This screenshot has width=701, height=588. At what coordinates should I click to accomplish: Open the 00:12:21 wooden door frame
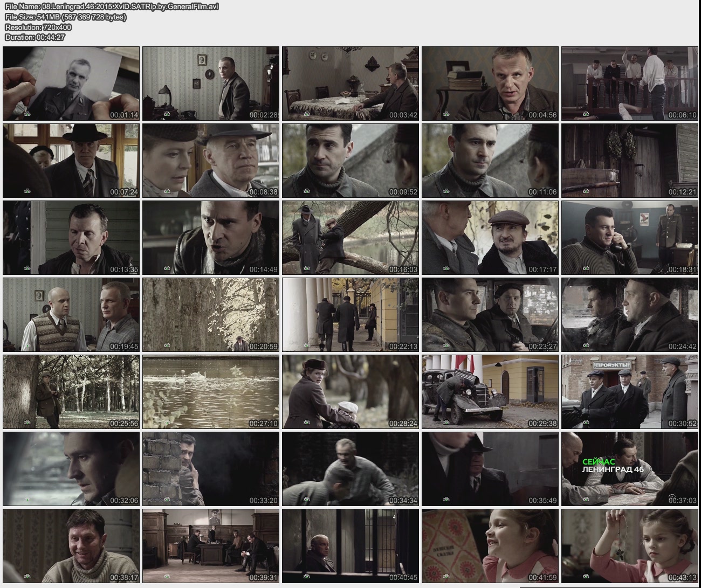coord(629,161)
